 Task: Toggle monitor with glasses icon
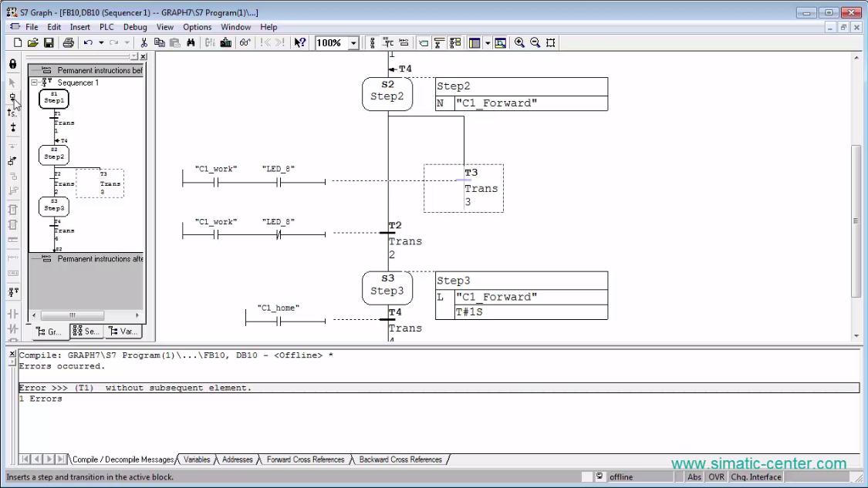click(245, 42)
